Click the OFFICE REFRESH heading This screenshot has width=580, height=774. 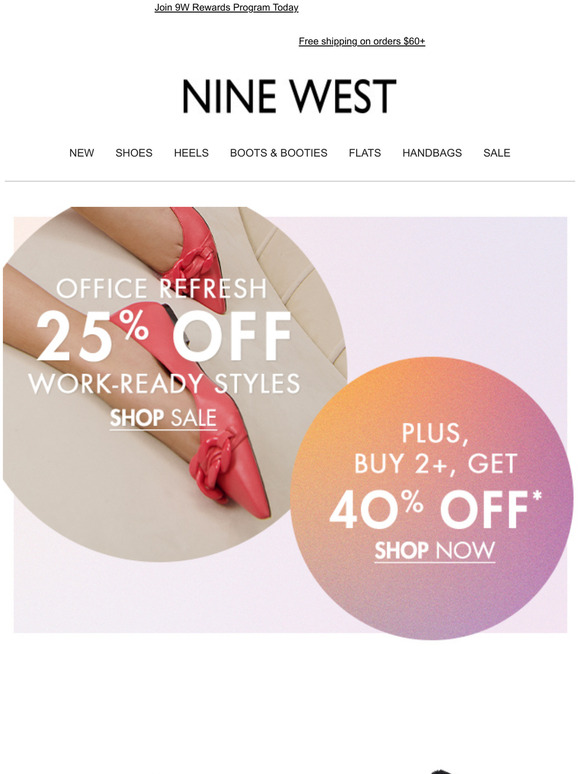click(161, 289)
